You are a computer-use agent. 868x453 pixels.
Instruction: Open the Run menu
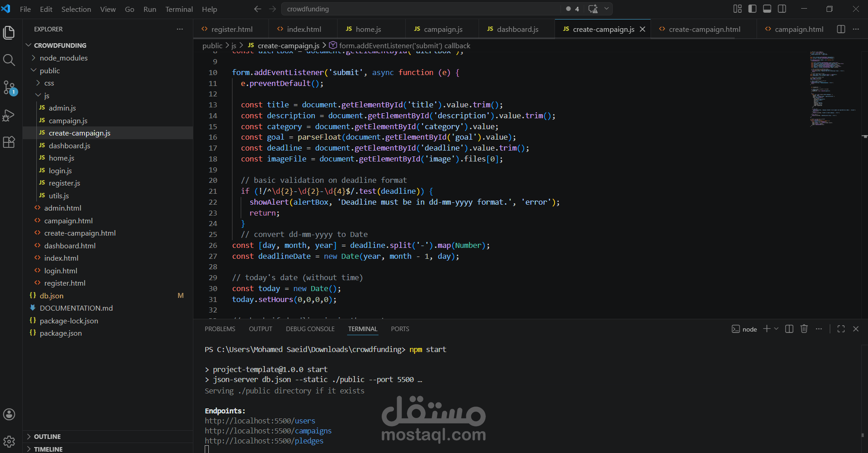point(150,9)
